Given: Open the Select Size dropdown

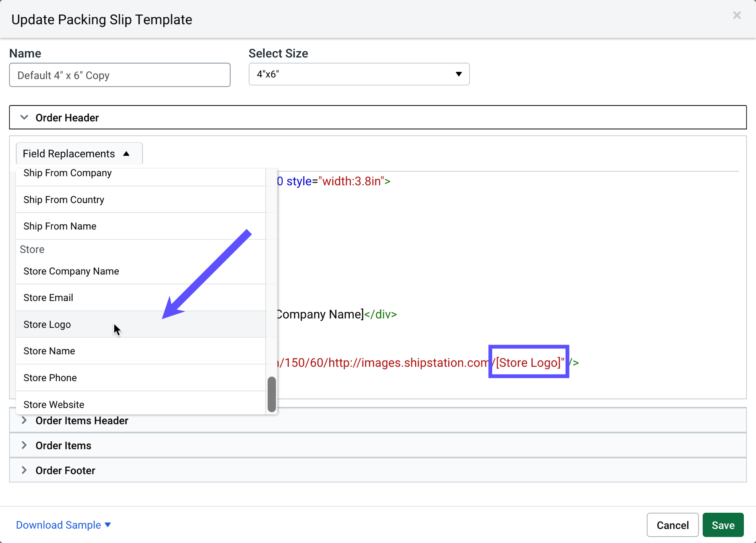Looking at the screenshot, I should tap(359, 74).
